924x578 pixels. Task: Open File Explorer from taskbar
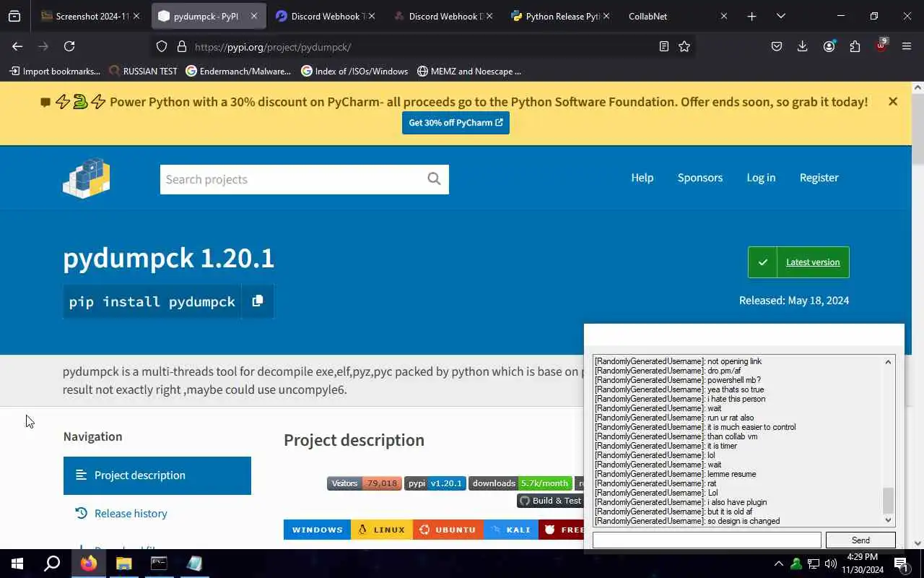click(x=124, y=564)
